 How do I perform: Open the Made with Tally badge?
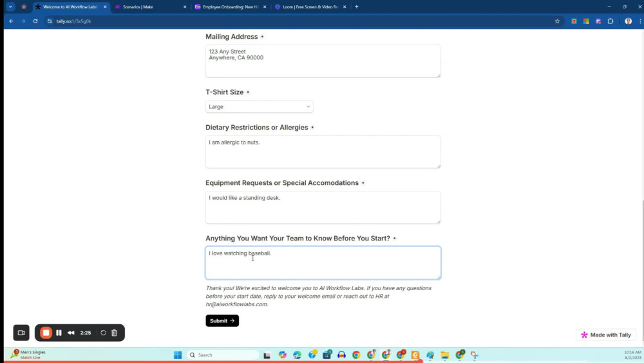tap(606, 335)
